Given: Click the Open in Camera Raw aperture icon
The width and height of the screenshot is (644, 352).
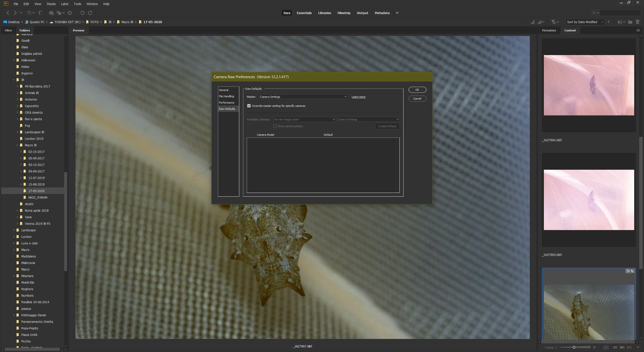Looking at the screenshot, I should coord(70,13).
